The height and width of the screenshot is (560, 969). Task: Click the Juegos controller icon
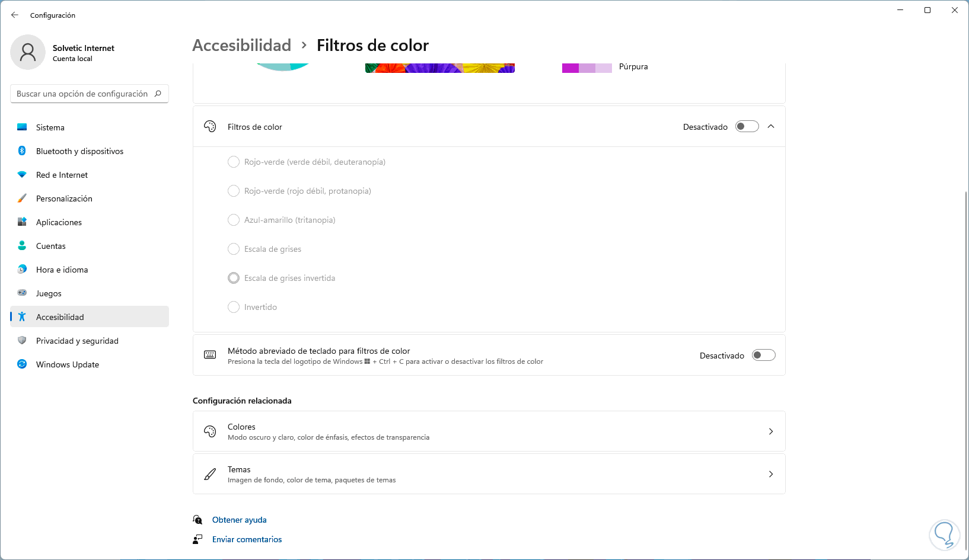pyautogui.click(x=22, y=293)
